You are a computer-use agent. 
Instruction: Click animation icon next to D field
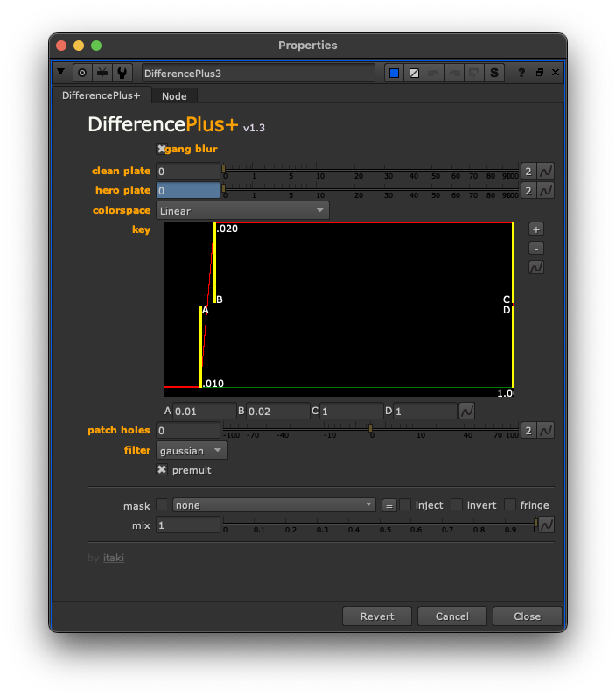click(x=467, y=411)
